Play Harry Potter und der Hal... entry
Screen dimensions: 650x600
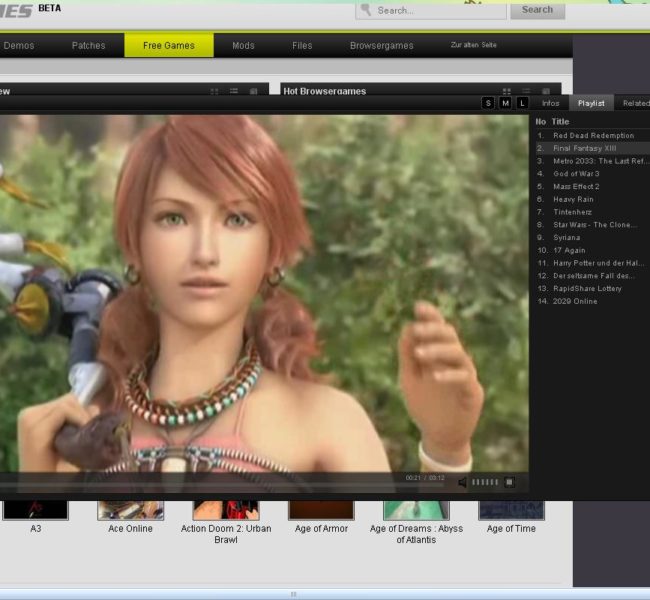pyautogui.click(x=593, y=263)
